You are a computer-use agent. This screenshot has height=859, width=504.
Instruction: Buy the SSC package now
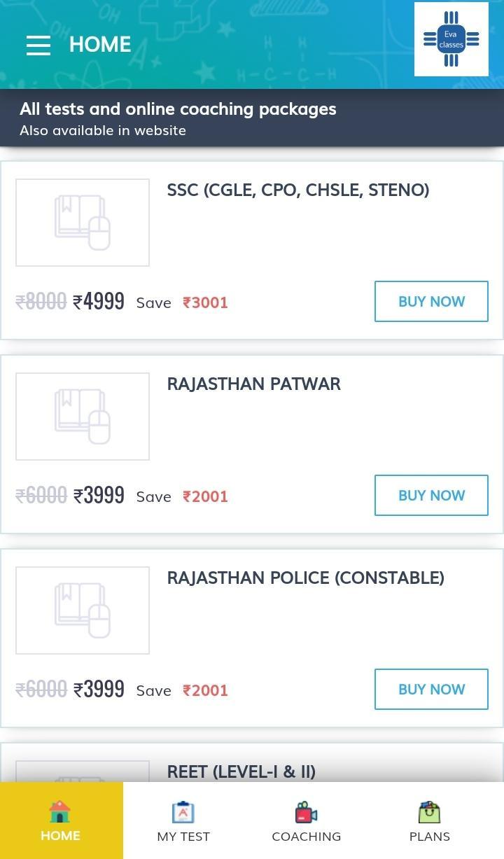pos(431,302)
